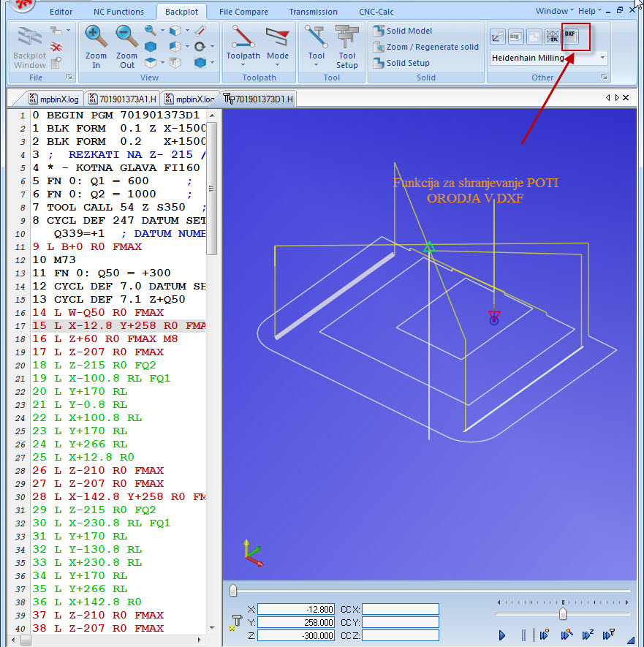644x647 pixels.
Task: Click the simulation speed slider handle
Action: (563, 614)
